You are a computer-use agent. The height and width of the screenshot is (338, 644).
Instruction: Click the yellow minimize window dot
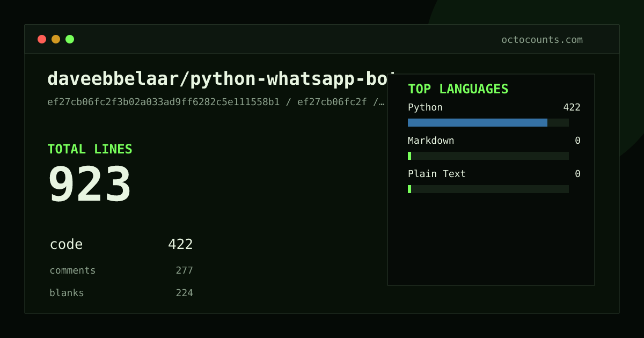coord(56,39)
